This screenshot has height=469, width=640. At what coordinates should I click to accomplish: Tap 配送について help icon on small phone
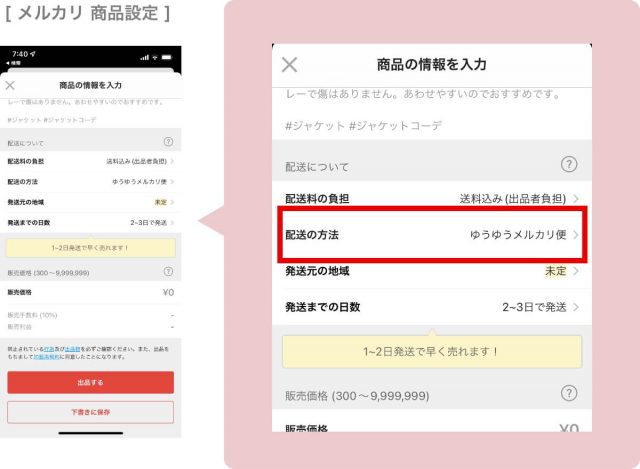(x=168, y=142)
